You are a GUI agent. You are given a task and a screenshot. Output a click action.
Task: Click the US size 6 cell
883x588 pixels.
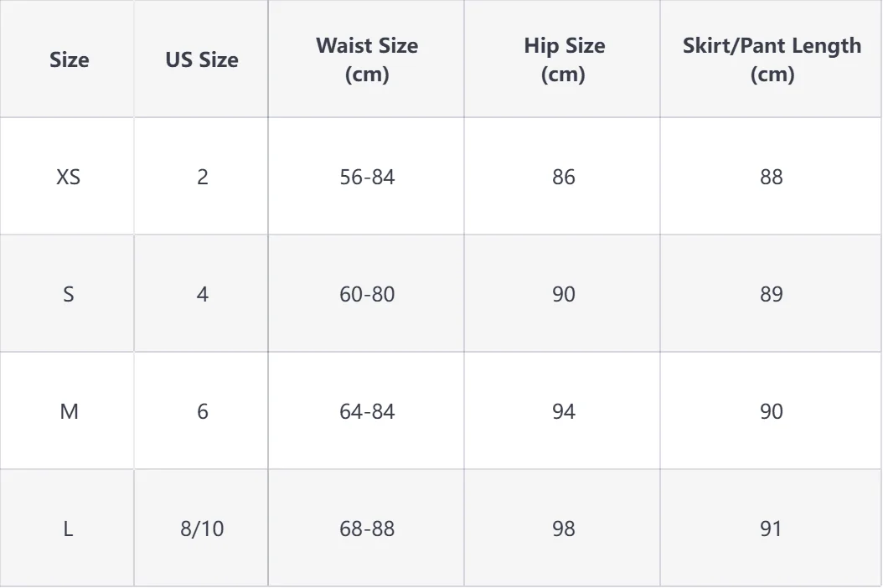203,411
